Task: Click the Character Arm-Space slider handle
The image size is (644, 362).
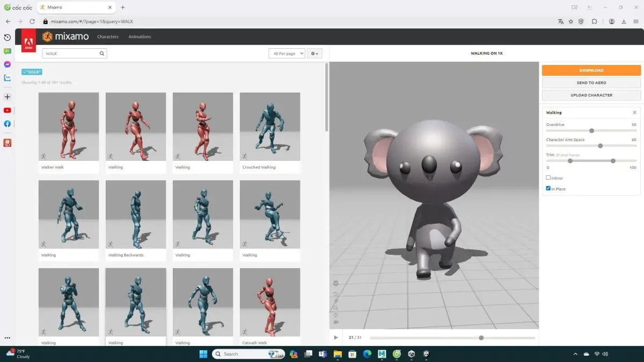Action: (x=601, y=145)
